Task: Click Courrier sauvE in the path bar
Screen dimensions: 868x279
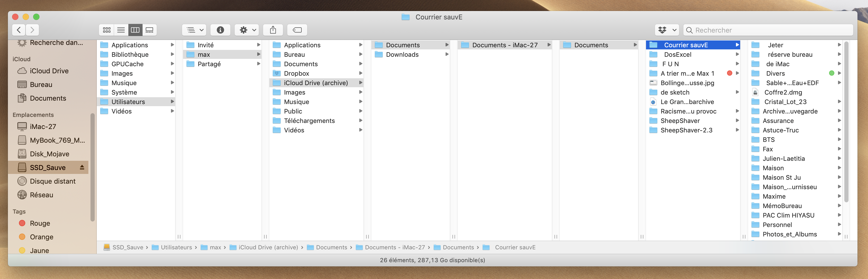Action: (x=509, y=247)
